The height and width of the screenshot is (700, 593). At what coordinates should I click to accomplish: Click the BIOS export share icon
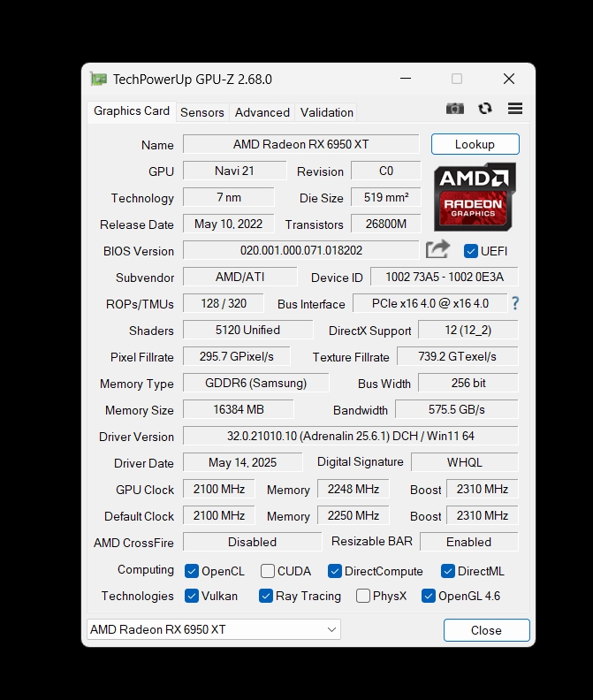point(437,249)
